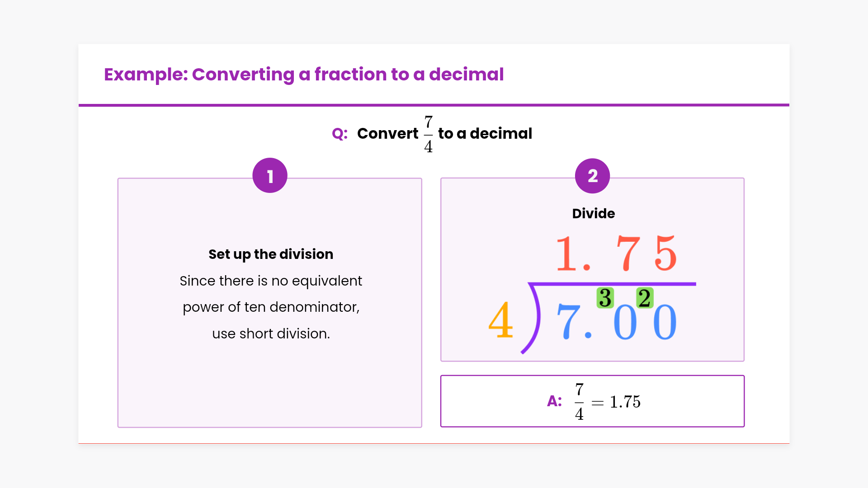Click the purple step 2 circle badge
The image size is (868, 488).
(592, 176)
